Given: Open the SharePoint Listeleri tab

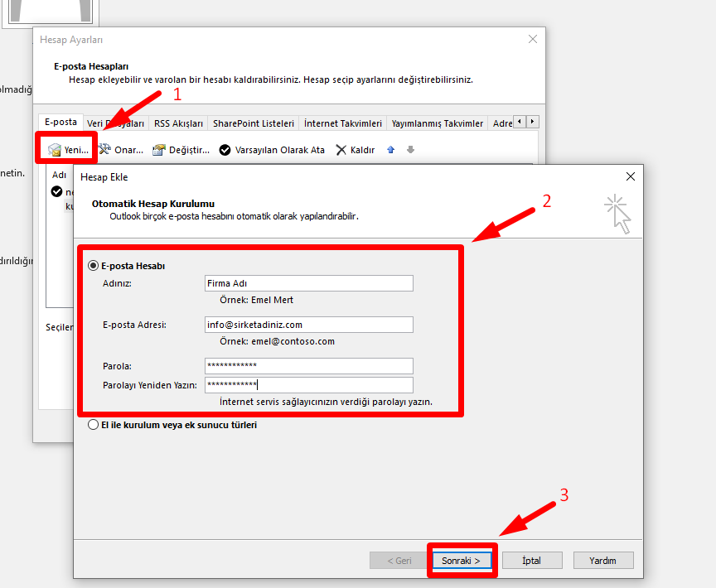Looking at the screenshot, I should pos(253,123).
